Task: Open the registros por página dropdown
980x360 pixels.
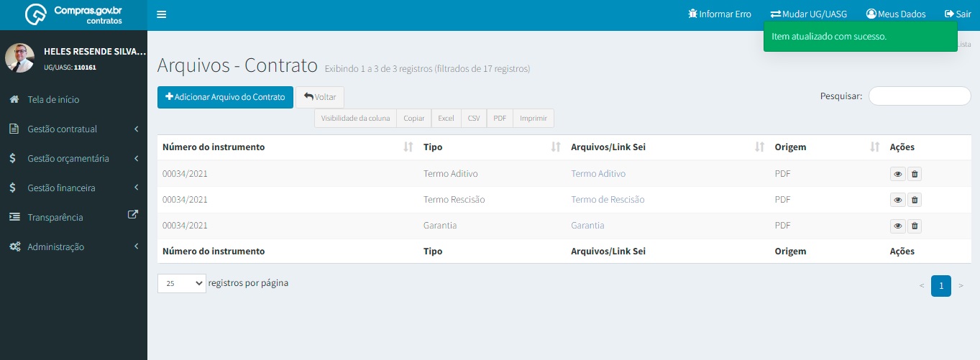Action: [x=182, y=283]
